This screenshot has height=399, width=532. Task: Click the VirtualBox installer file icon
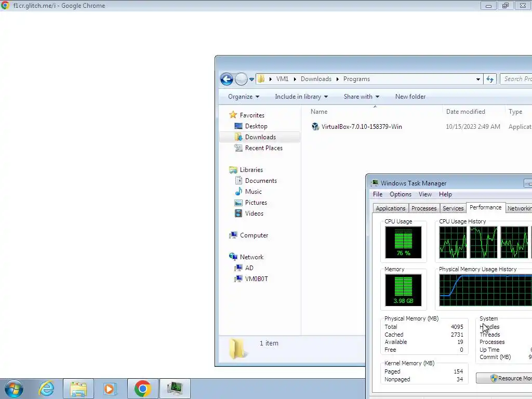[x=315, y=127]
